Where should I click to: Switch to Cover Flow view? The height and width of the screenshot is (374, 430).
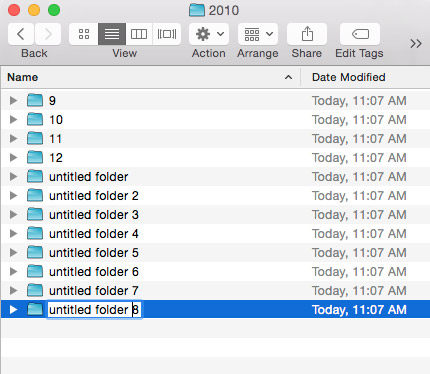pyautogui.click(x=167, y=34)
